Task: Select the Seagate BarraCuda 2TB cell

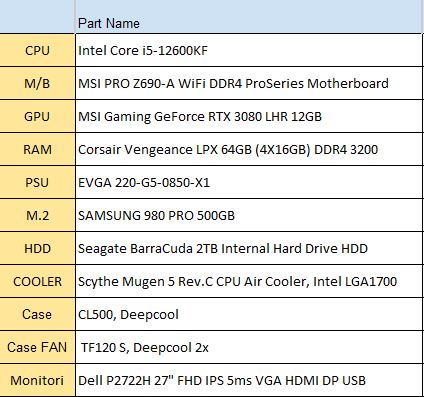Action: 249,248
